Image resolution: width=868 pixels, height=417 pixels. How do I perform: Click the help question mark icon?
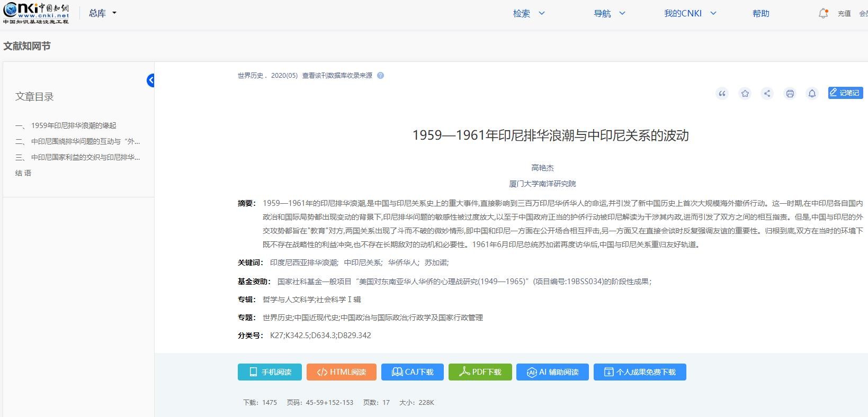[380, 76]
